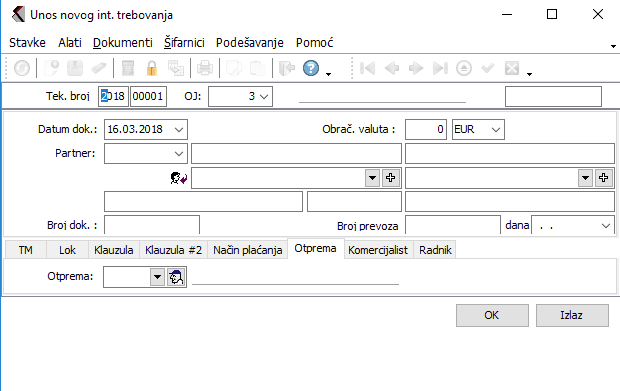Viewport: 620px width, 391px height.
Task: Go to the previous record arrow
Action: (x=391, y=68)
